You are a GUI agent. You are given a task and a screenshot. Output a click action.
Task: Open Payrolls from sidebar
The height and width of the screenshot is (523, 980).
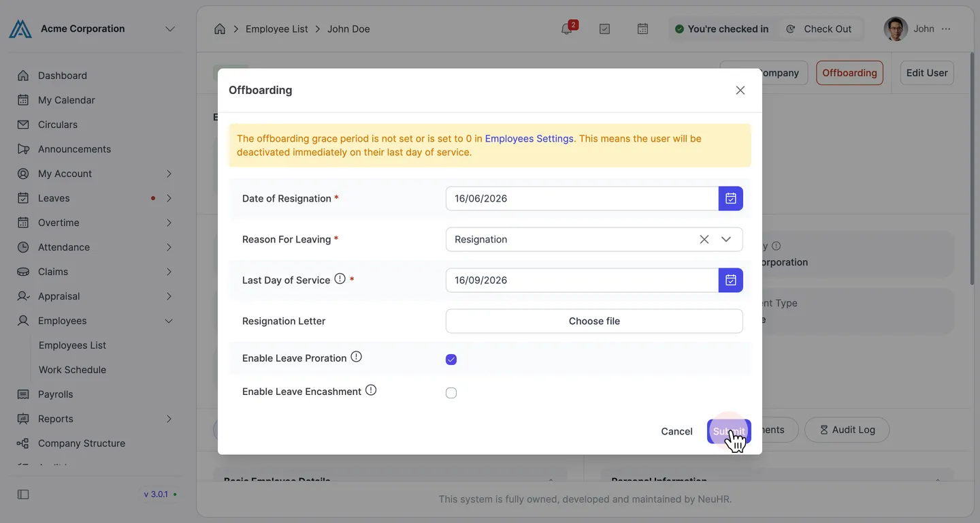coord(55,394)
